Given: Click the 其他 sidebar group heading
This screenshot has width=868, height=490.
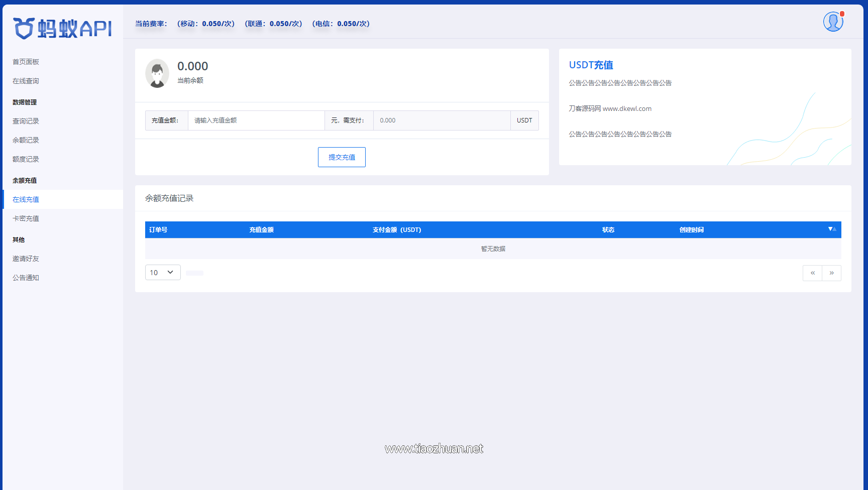Looking at the screenshot, I should 19,239.
